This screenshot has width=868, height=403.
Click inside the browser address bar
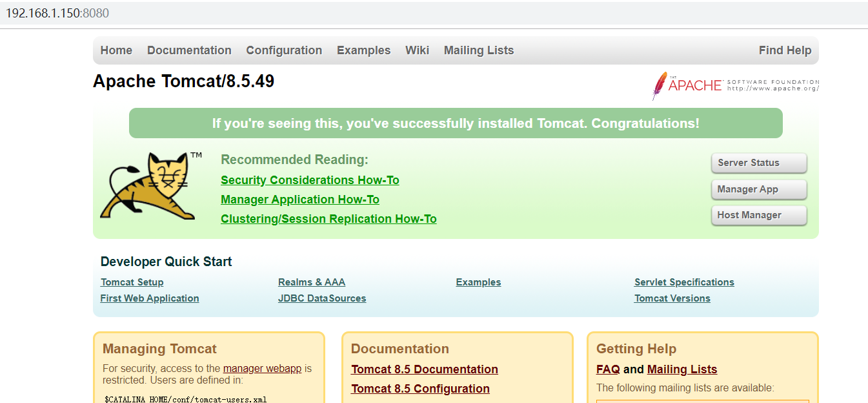(258, 12)
